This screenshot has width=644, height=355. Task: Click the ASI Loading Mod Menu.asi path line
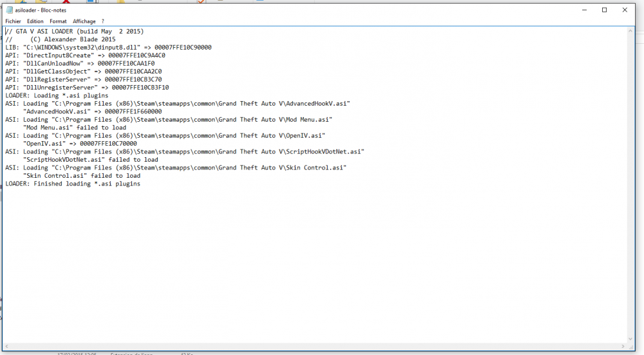(169, 120)
